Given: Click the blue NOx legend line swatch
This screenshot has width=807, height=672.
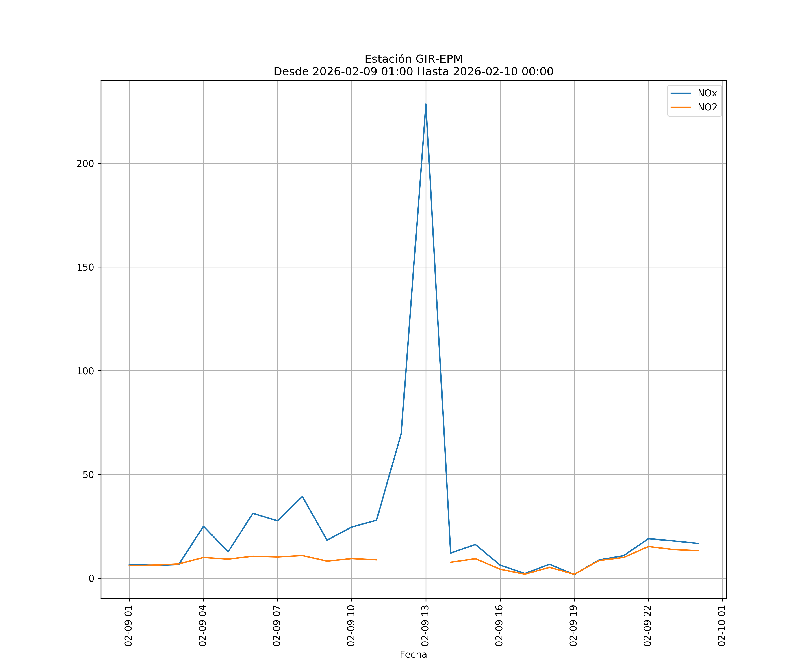Looking at the screenshot, I should pyautogui.click(x=681, y=93).
